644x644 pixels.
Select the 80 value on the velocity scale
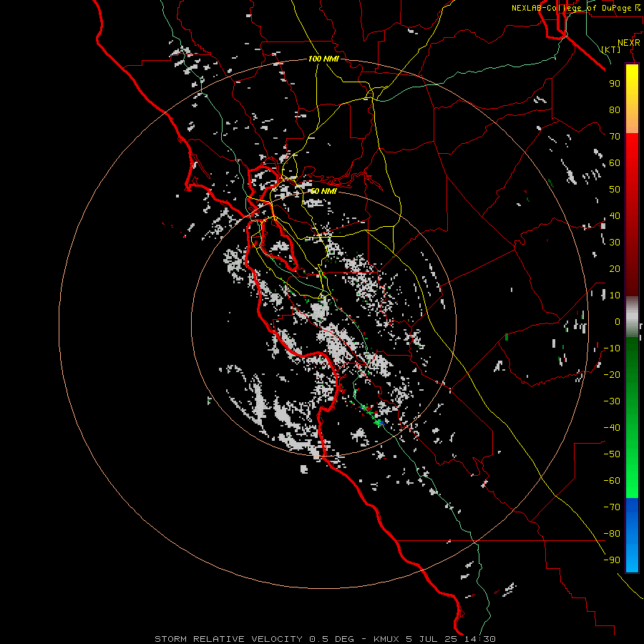615,109
